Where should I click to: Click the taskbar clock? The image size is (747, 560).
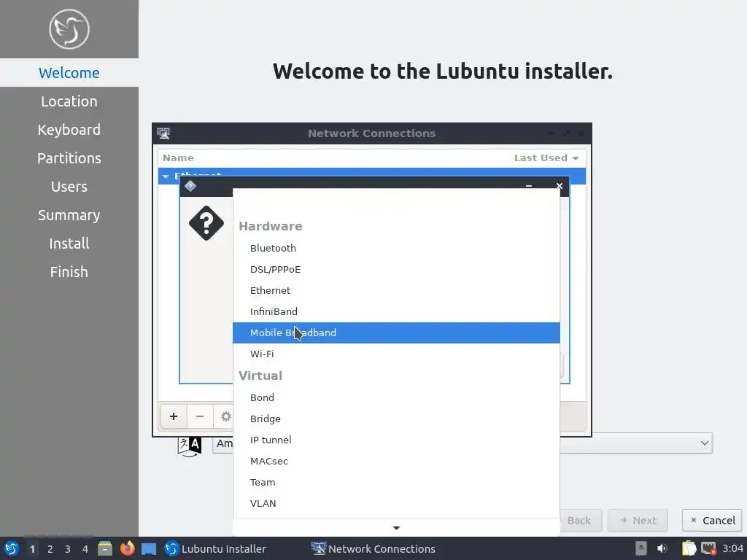(x=732, y=548)
